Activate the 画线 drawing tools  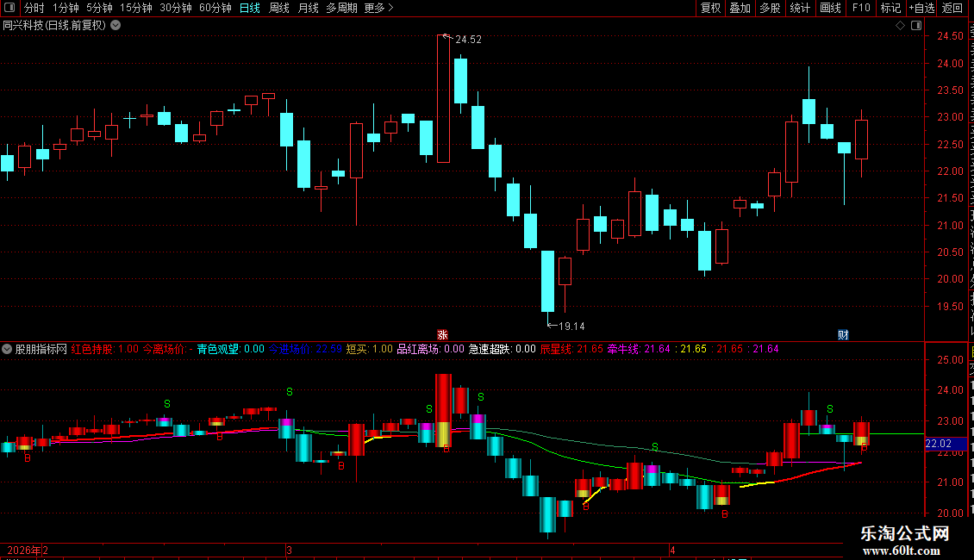pyautogui.click(x=830, y=8)
